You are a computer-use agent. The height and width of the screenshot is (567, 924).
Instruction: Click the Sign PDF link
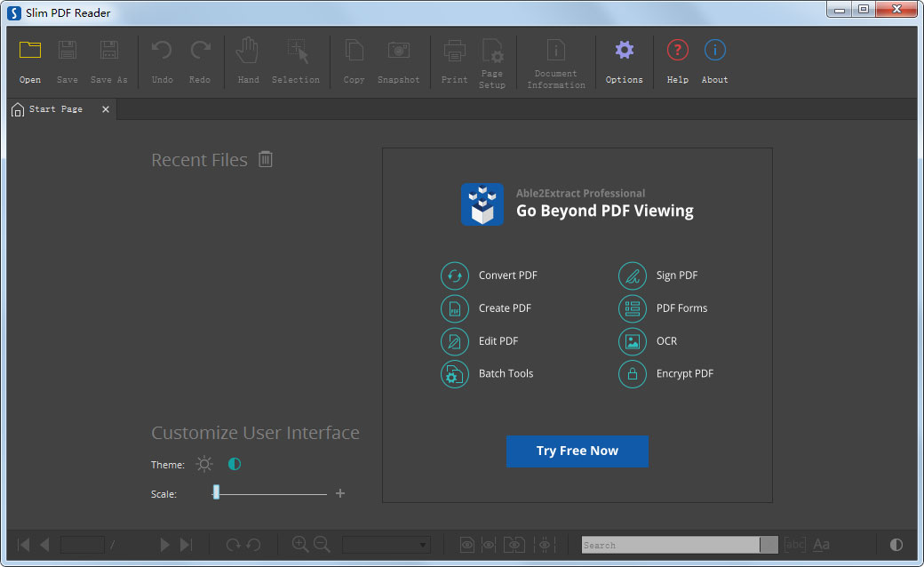tap(676, 276)
